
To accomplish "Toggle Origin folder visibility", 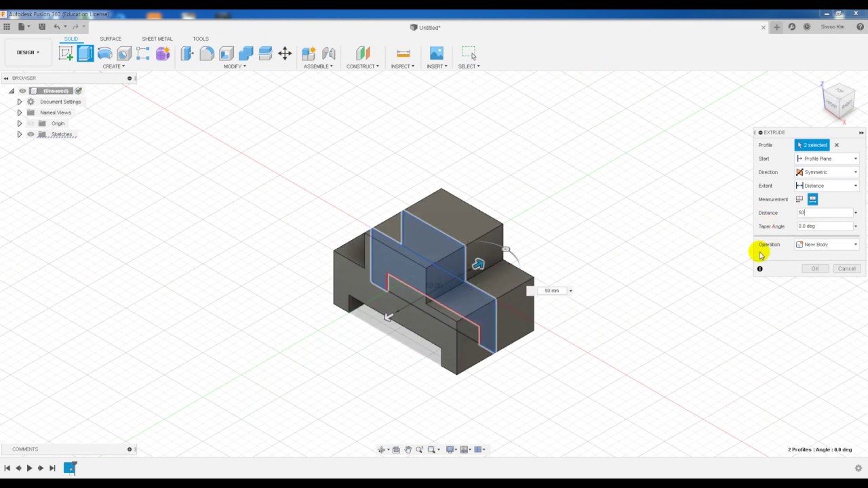I will [x=31, y=123].
